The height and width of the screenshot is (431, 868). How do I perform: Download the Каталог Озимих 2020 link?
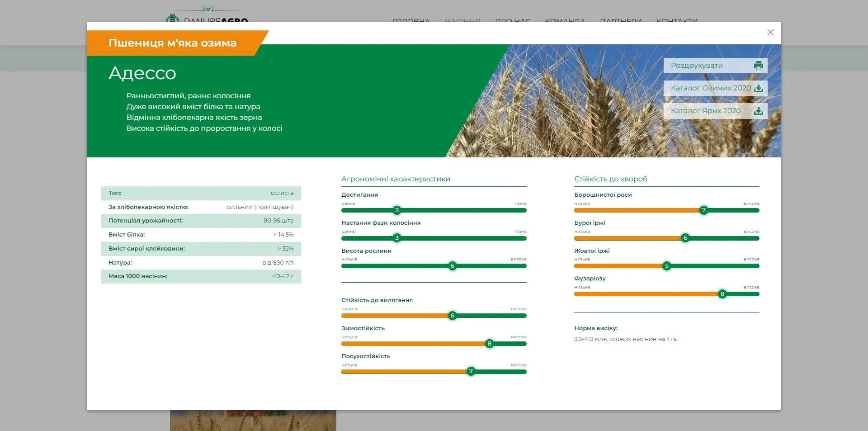click(x=710, y=88)
